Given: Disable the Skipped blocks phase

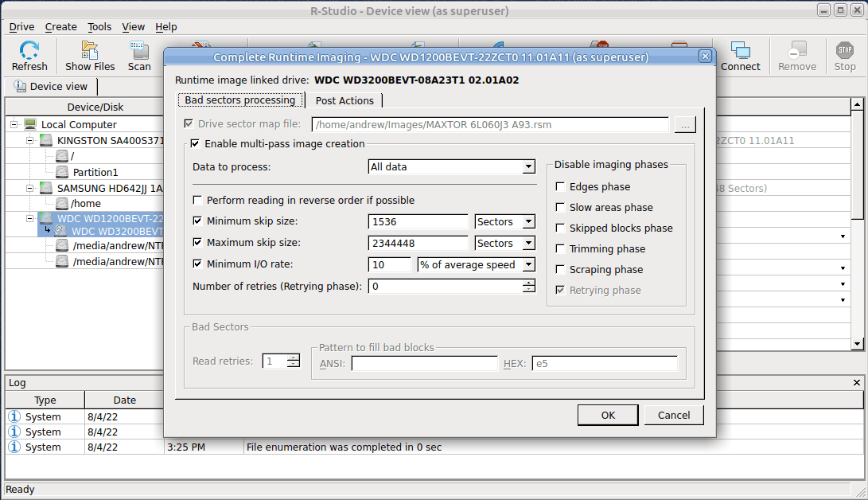Looking at the screenshot, I should click(560, 228).
